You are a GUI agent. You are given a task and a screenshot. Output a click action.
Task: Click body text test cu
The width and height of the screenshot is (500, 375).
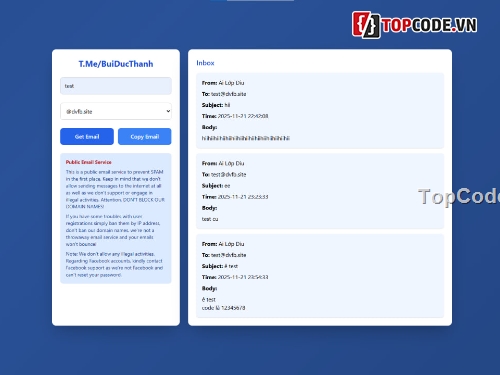point(210,219)
